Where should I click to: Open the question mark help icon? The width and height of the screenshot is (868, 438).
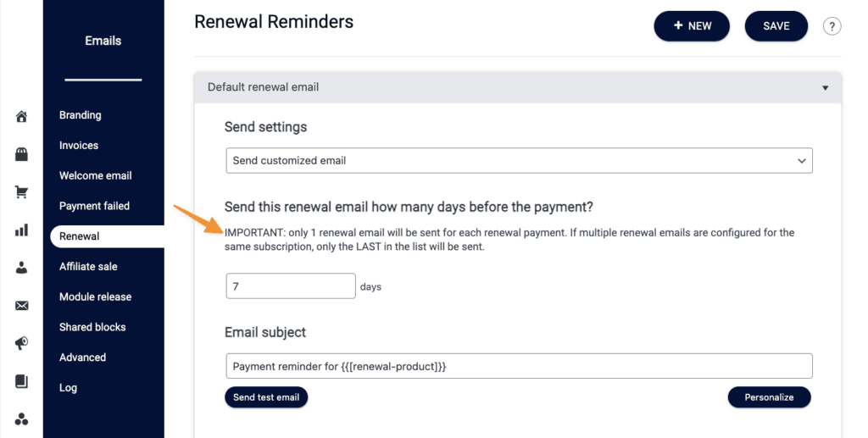(x=832, y=26)
